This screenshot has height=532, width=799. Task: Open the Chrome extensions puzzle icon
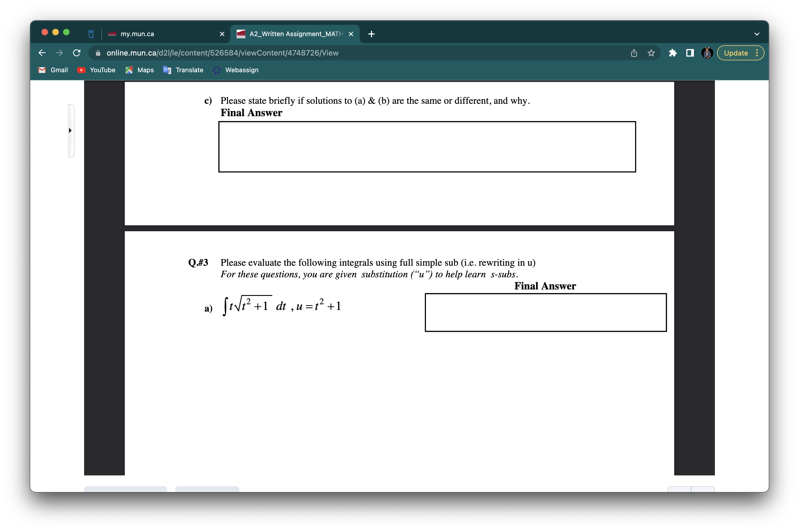click(x=673, y=53)
